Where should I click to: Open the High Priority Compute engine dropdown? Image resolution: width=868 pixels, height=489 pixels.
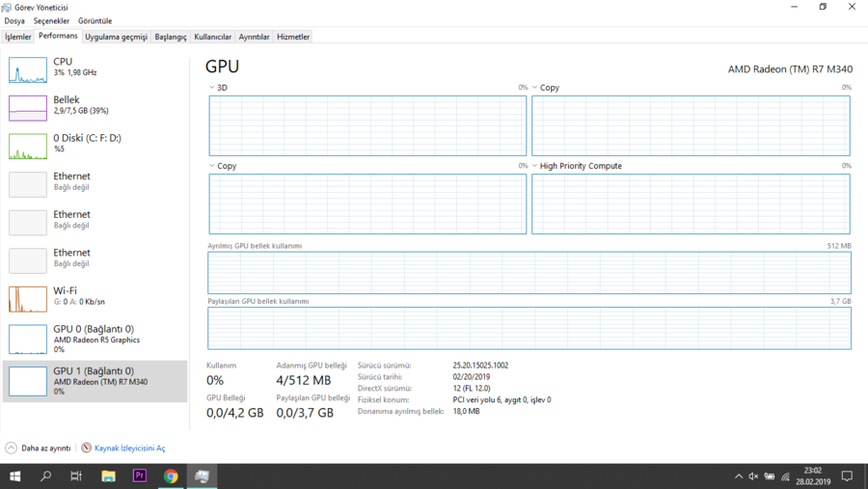tap(534, 166)
